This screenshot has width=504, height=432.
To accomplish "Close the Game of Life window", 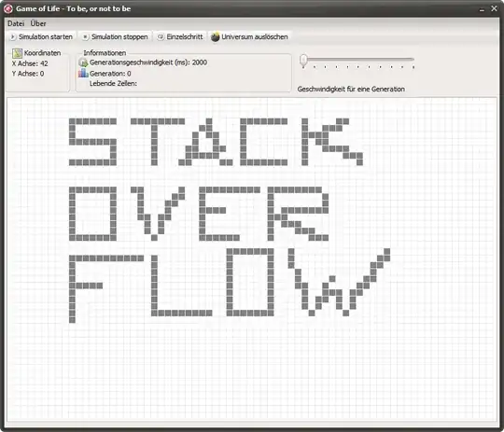I will pos(494,8).
